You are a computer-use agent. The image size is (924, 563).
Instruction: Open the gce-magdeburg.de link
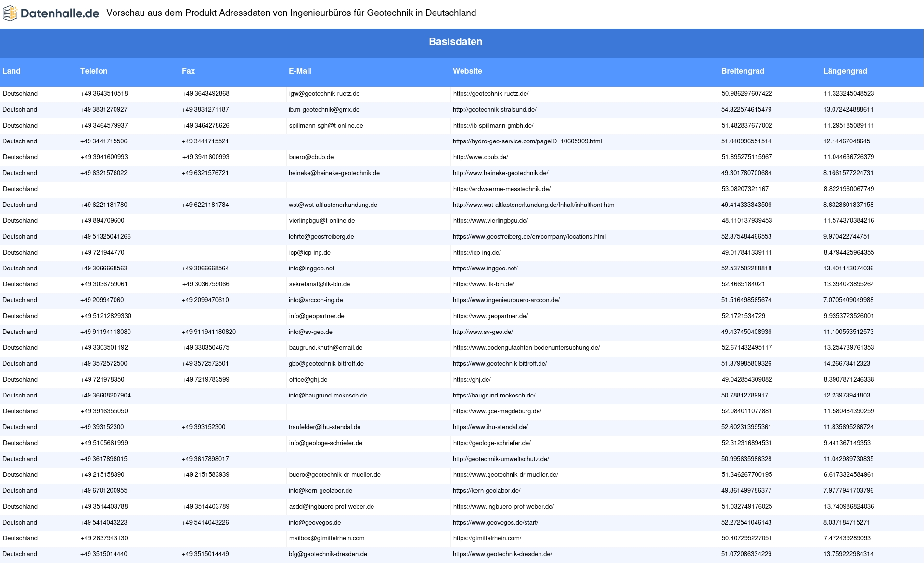coord(497,411)
